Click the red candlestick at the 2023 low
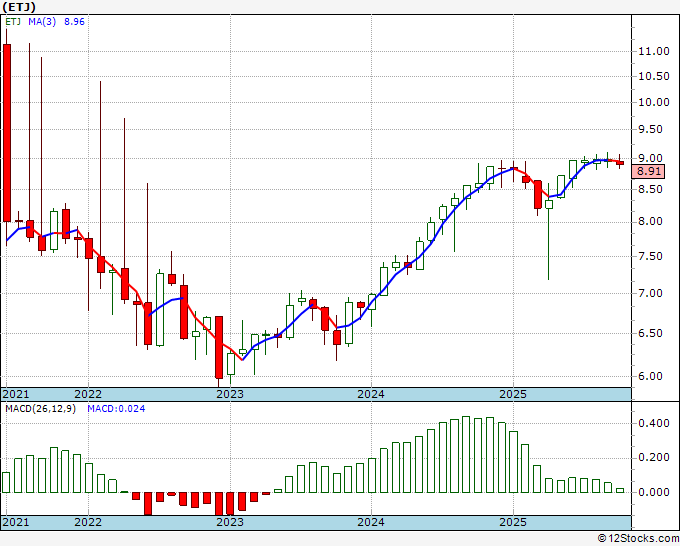Screen dimensions: 680x546 (219, 347)
